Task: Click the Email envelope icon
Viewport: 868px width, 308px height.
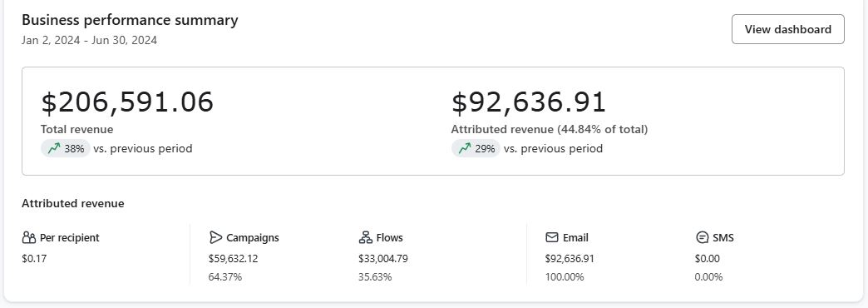Action: [551, 237]
